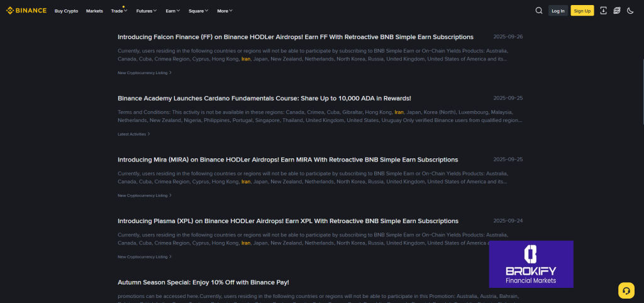Click the Latest Activities category link
Viewport: 644px width, 303px height.
[x=133, y=134]
